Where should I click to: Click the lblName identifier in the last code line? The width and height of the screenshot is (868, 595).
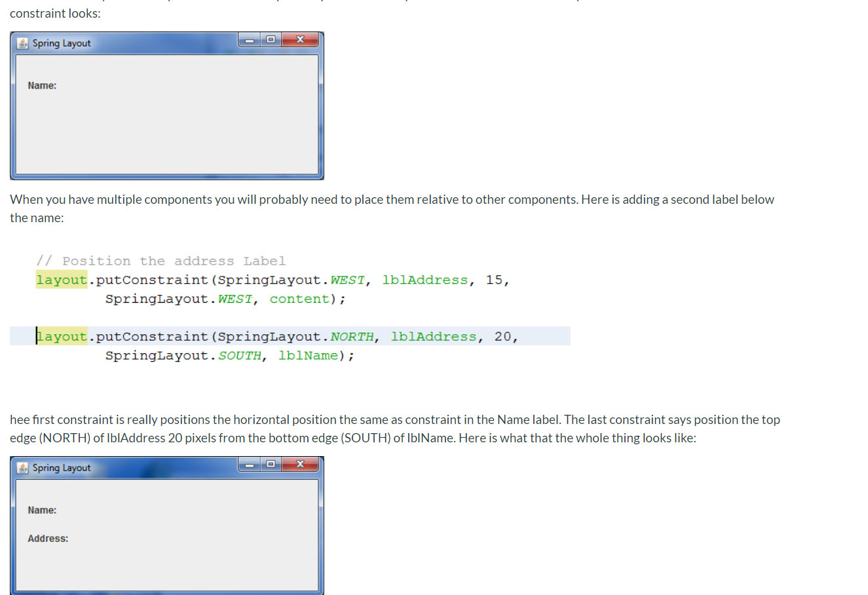point(307,355)
